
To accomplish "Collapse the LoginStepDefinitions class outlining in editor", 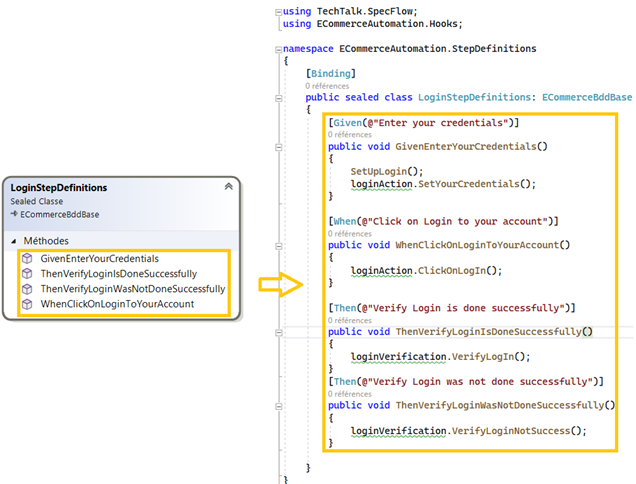I will tap(277, 98).
